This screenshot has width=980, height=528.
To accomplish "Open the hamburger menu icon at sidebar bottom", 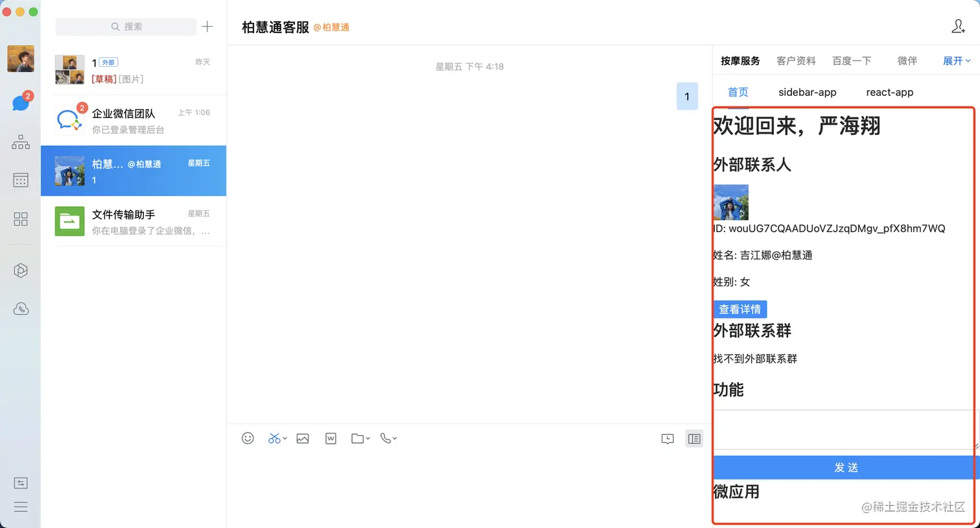I will (x=21, y=507).
